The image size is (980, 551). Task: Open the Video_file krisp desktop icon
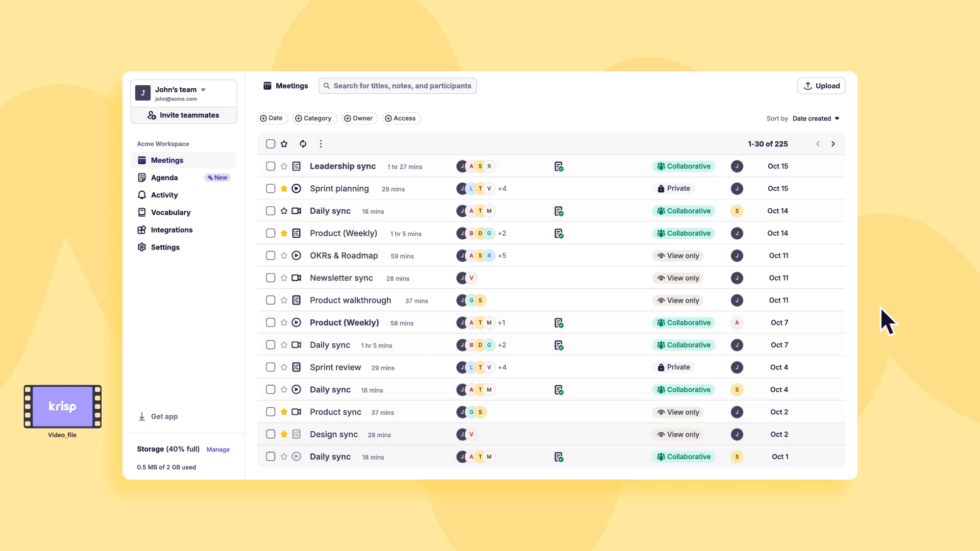click(x=62, y=407)
